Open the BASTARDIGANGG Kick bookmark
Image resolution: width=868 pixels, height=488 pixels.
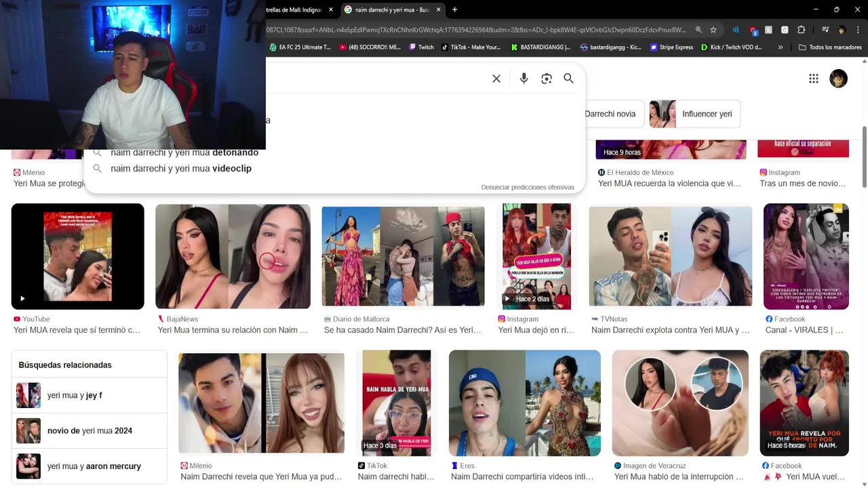[540, 47]
